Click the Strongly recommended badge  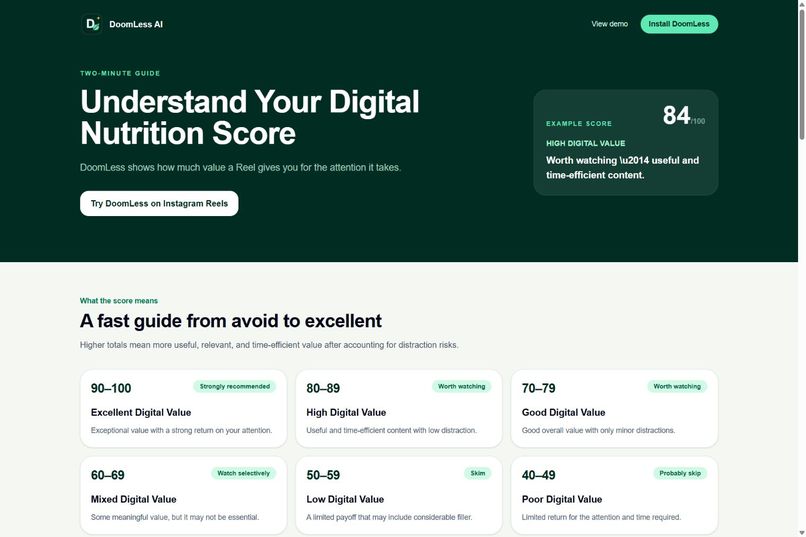click(234, 386)
